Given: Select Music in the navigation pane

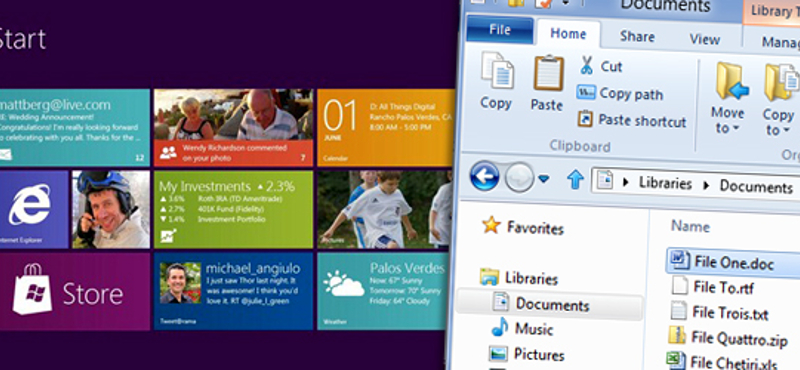Looking at the screenshot, I should (534, 329).
